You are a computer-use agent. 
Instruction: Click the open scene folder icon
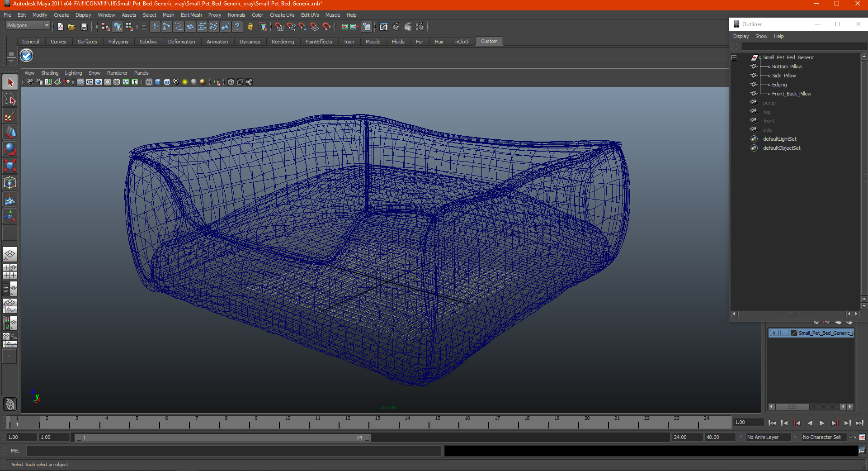coord(71,27)
